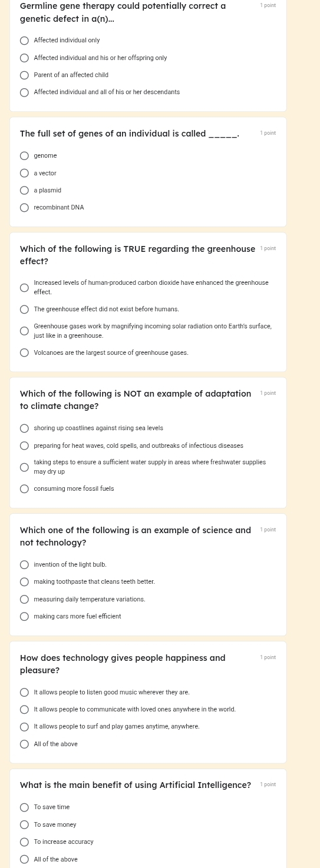Choose "Affected individual and all of his or her descendants"

[24, 92]
